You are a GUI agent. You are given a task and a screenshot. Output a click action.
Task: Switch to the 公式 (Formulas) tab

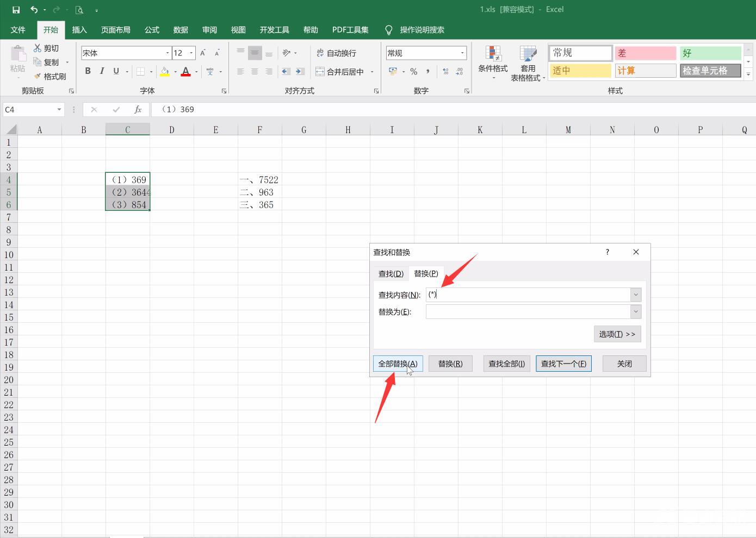[x=152, y=30]
